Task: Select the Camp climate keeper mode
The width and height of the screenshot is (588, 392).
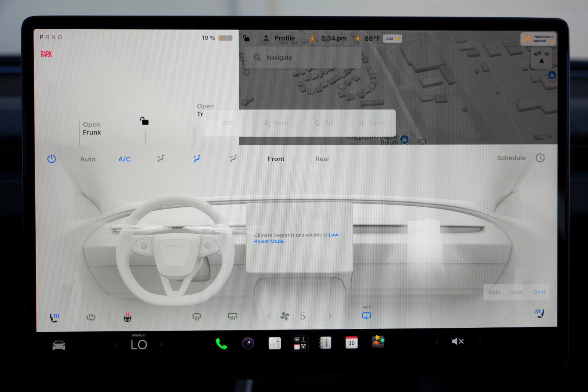Action: 372,123
